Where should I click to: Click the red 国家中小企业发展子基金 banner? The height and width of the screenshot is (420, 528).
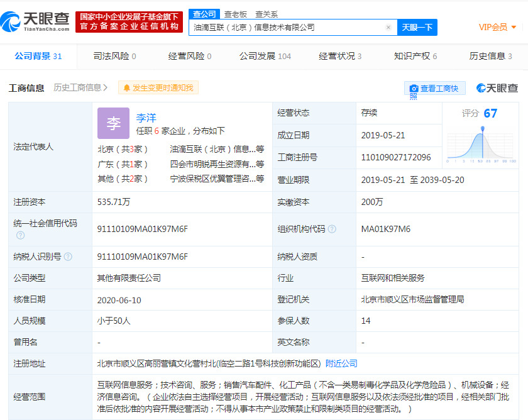(x=129, y=22)
